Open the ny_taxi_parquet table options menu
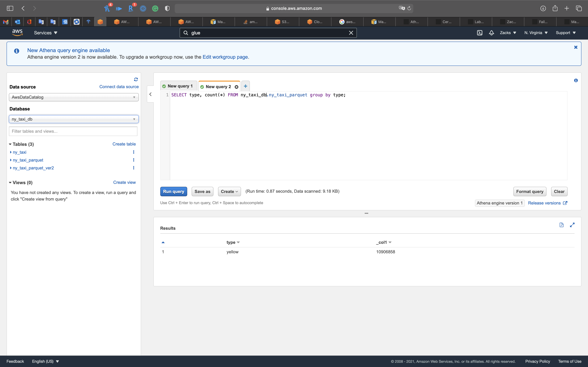The width and height of the screenshot is (588, 367). (x=133, y=160)
